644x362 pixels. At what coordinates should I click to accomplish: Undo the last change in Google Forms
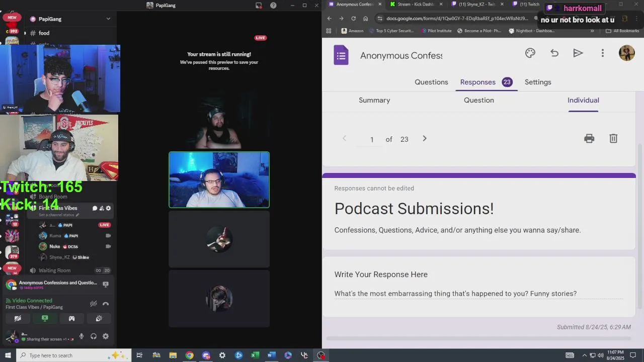[x=554, y=53]
